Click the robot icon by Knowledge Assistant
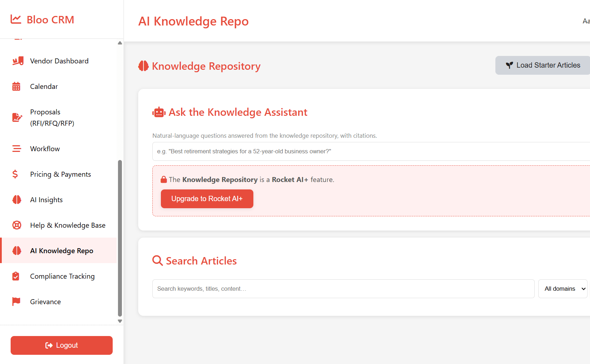590x364 pixels. coord(159,112)
